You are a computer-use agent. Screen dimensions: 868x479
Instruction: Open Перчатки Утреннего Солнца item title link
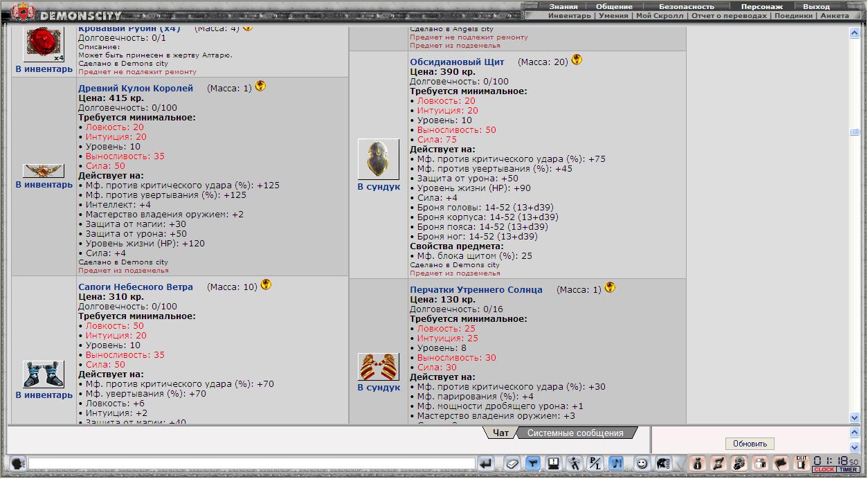click(x=476, y=290)
